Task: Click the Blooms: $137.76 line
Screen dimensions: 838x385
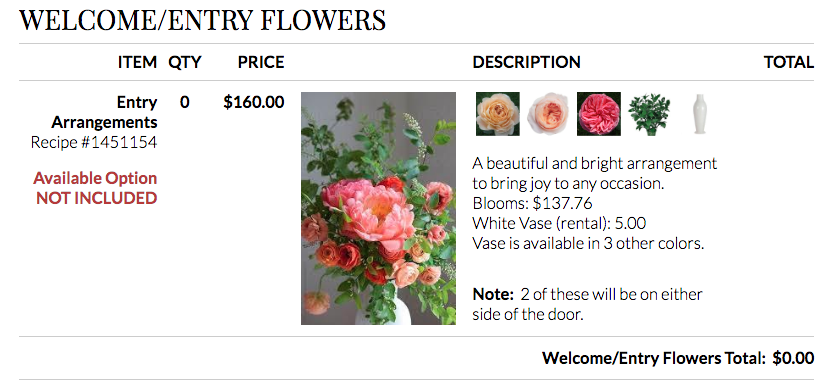Action: (x=532, y=203)
